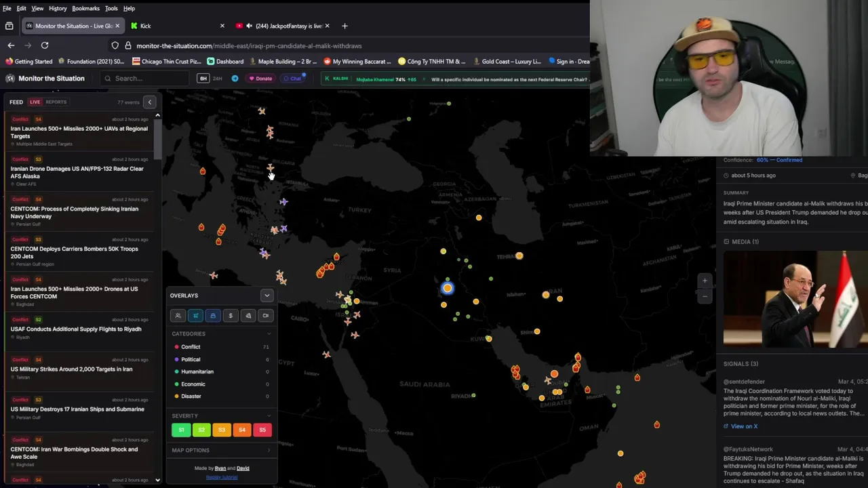Toggle the people overlay icon
The height and width of the screenshot is (488, 868).
178,315
